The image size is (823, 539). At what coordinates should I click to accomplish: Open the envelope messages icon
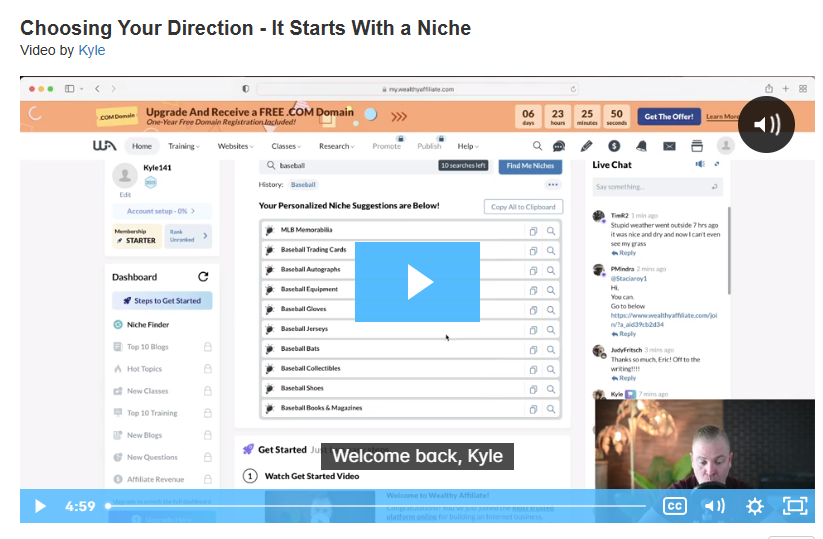coord(669,146)
